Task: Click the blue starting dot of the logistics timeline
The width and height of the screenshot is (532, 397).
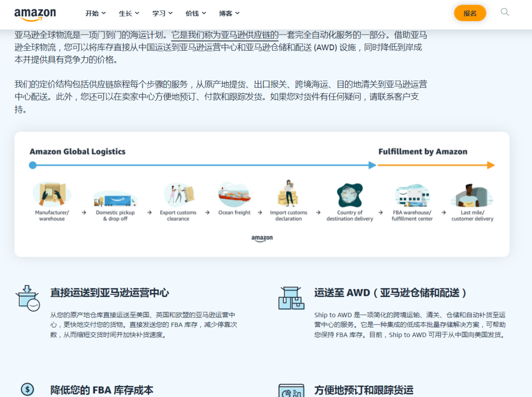Action: 33,165
